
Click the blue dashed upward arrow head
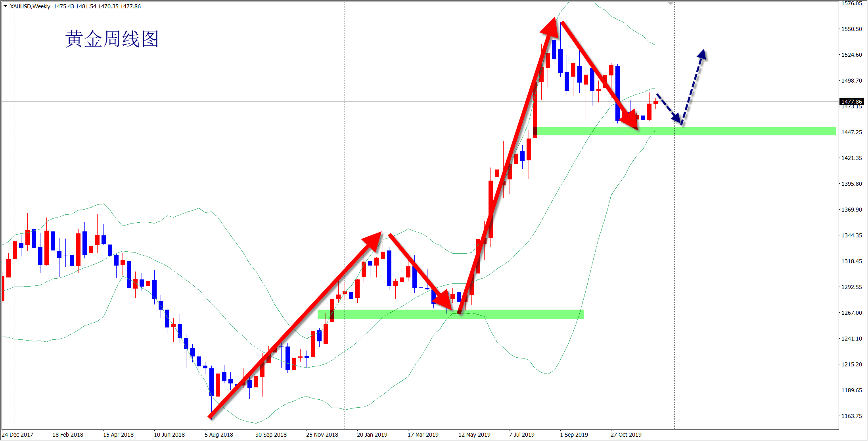702,54
